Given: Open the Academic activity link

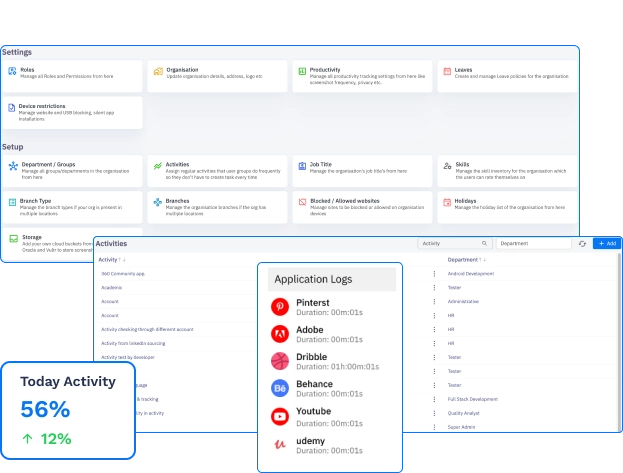Looking at the screenshot, I should (x=112, y=287).
